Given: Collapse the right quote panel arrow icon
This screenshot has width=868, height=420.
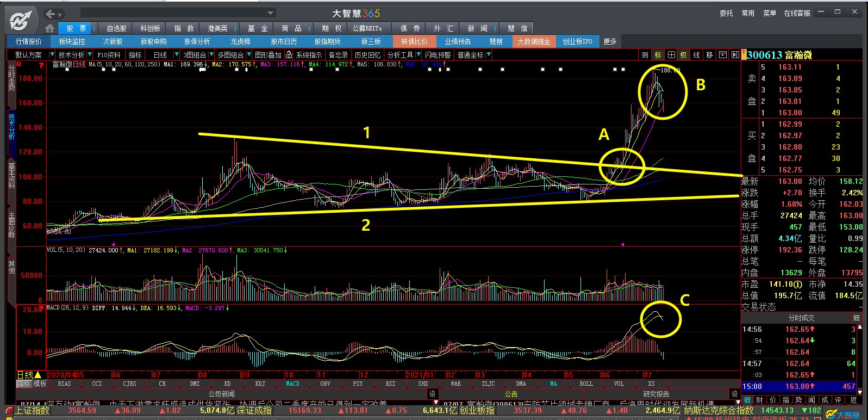Looking at the screenshot, I should 735,55.
